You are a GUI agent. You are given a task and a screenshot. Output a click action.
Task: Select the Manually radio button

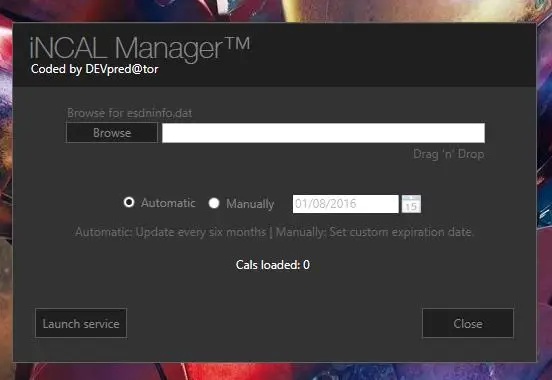click(214, 203)
